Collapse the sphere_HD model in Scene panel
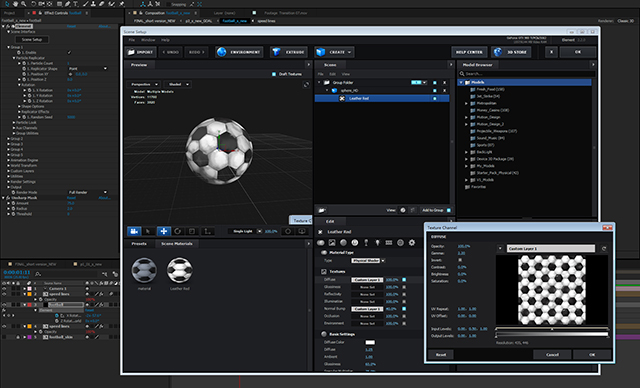Viewport: 640px width, 388px height. pos(327,91)
